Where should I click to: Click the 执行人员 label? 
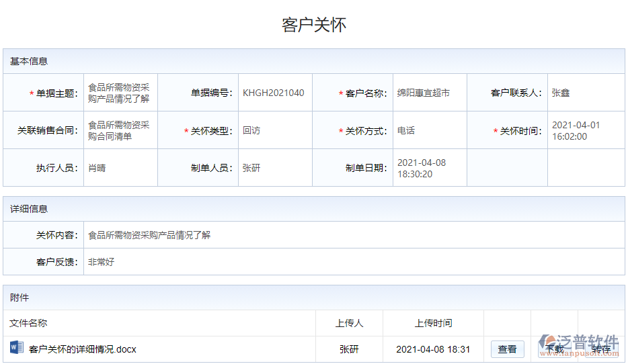tap(56, 168)
